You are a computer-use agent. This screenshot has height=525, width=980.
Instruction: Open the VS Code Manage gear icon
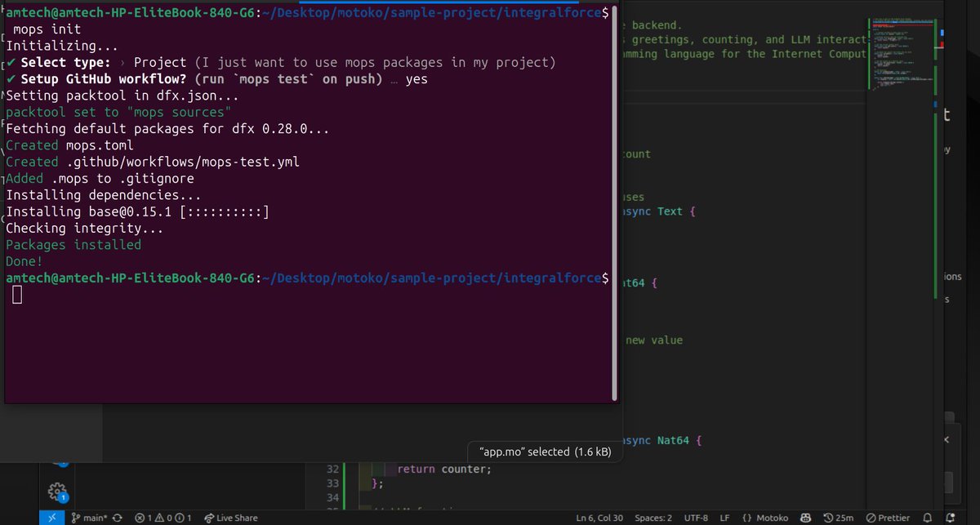point(56,491)
